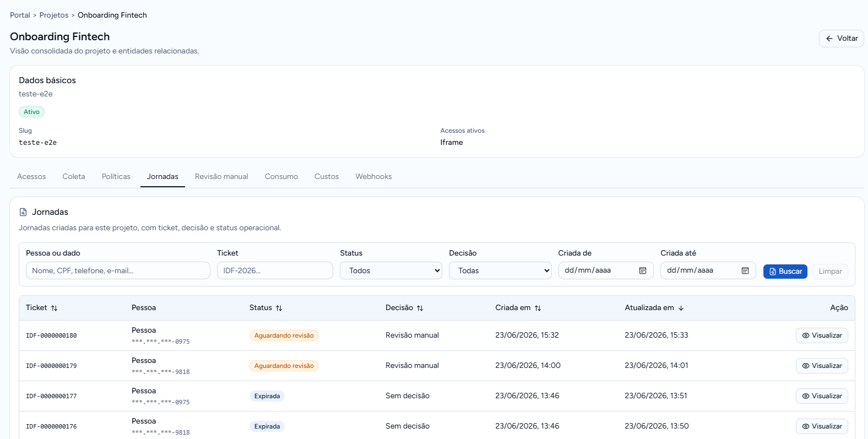868x439 pixels.
Task: Open the Custos tab
Action: click(x=327, y=177)
